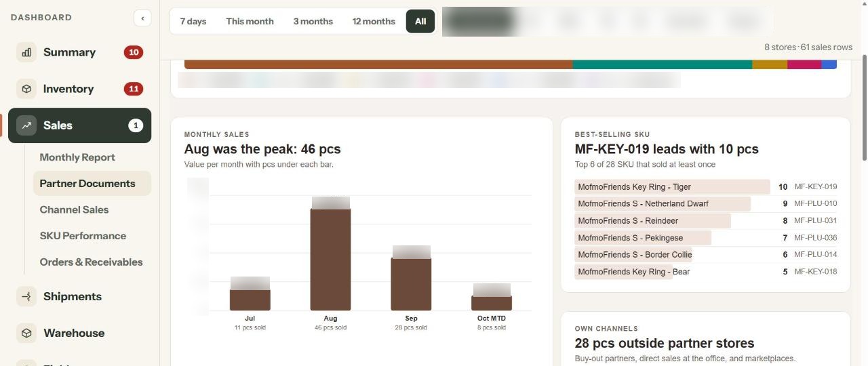The width and height of the screenshot is (868, 366).
Task: Select the 3 months time range
Action: coord(313,21)
